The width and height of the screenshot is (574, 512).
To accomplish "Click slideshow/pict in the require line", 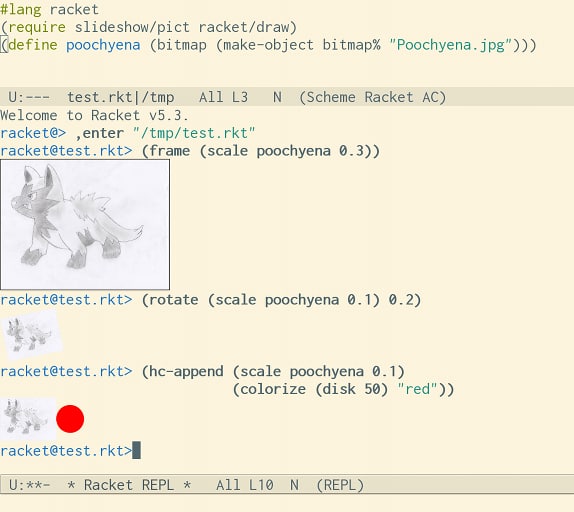I will [x=132, y=27].
